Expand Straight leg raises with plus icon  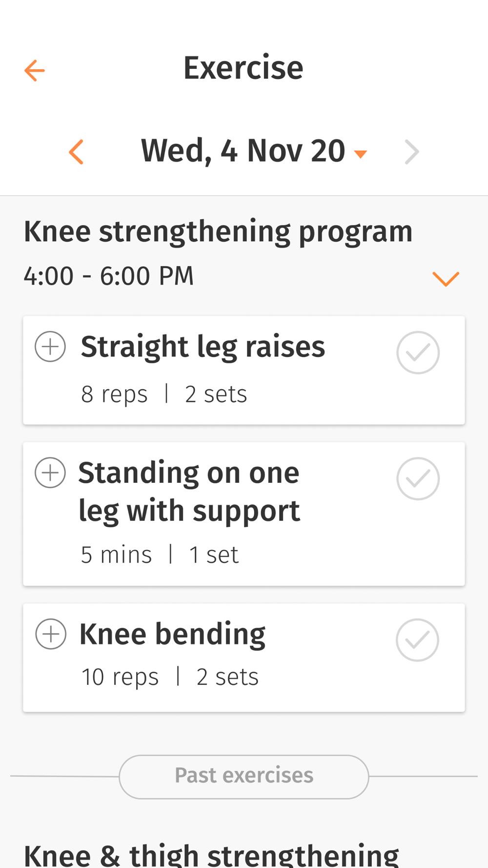[50, 347]
